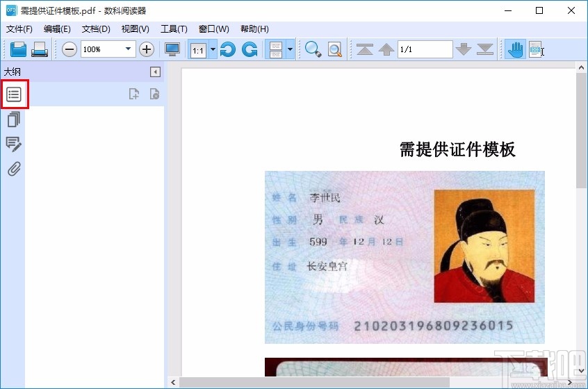Click the scroll down arrow
Screen dimensions: 588x389
coord(581,371)
